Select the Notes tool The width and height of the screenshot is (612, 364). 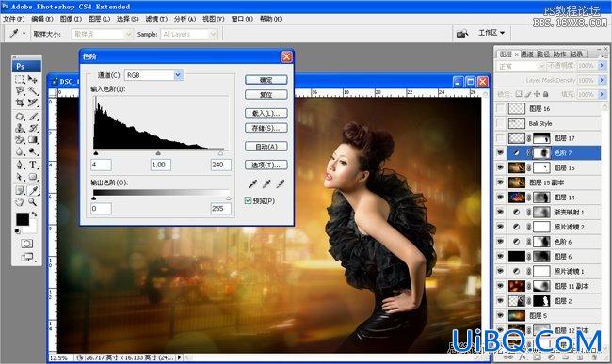[x=20, y=190]
